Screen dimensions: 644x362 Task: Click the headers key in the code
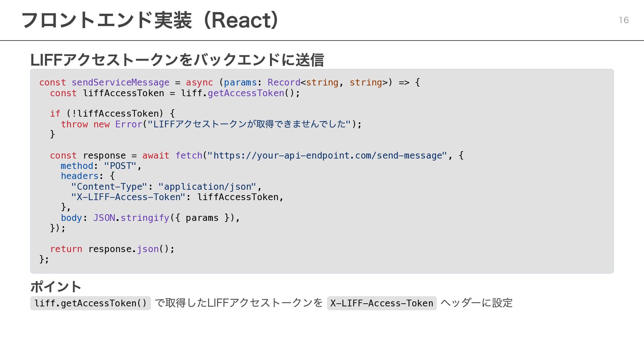79,176
